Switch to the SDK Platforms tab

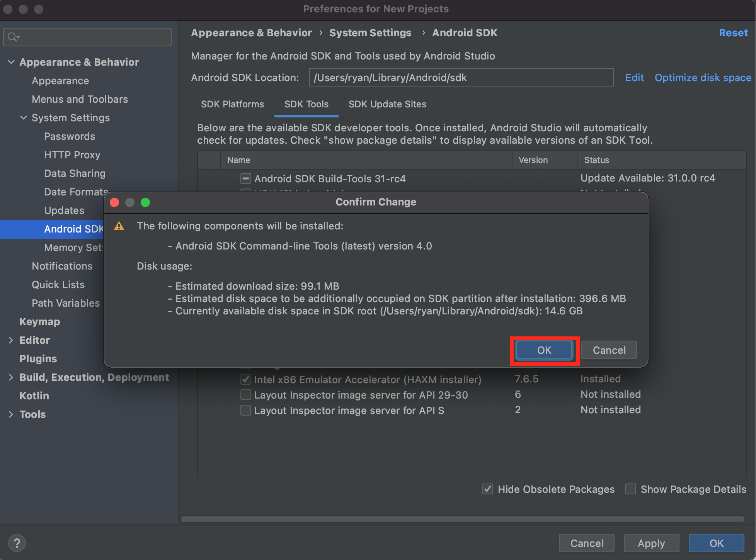pos(232,104)
